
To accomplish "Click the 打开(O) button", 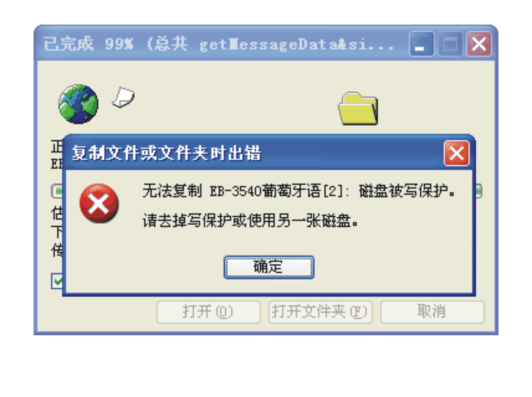I will pyautogui.click(x=208, y=312).
